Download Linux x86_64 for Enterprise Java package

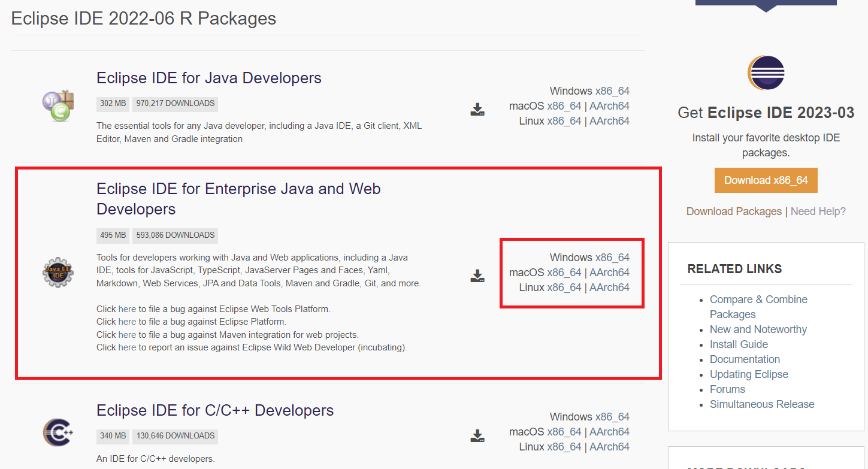(x=564, y=288)
